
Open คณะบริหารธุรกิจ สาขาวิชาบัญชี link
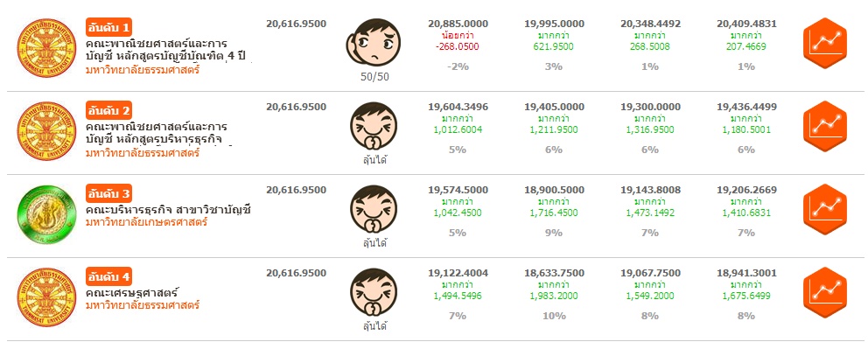tap(168, 210)
